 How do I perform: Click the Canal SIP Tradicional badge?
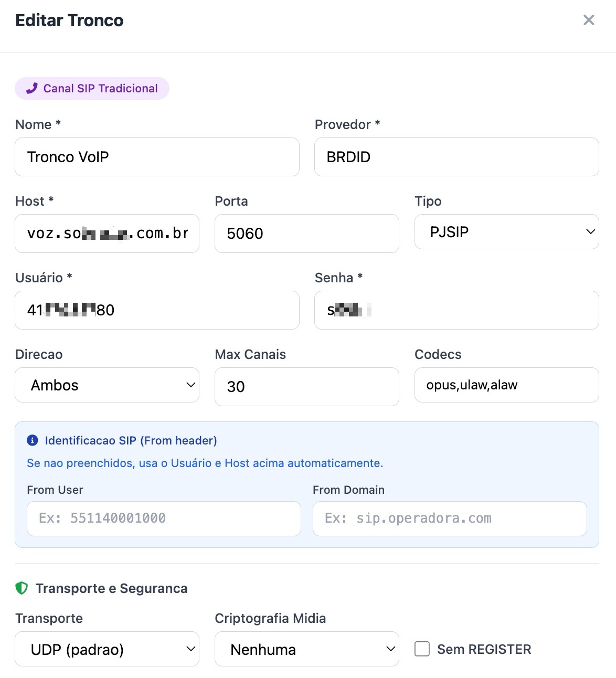point(92,88)
